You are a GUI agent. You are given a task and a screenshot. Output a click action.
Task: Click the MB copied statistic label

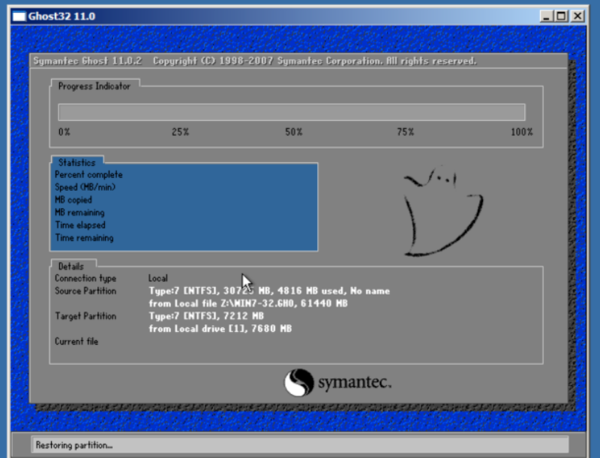click(75, 200)
